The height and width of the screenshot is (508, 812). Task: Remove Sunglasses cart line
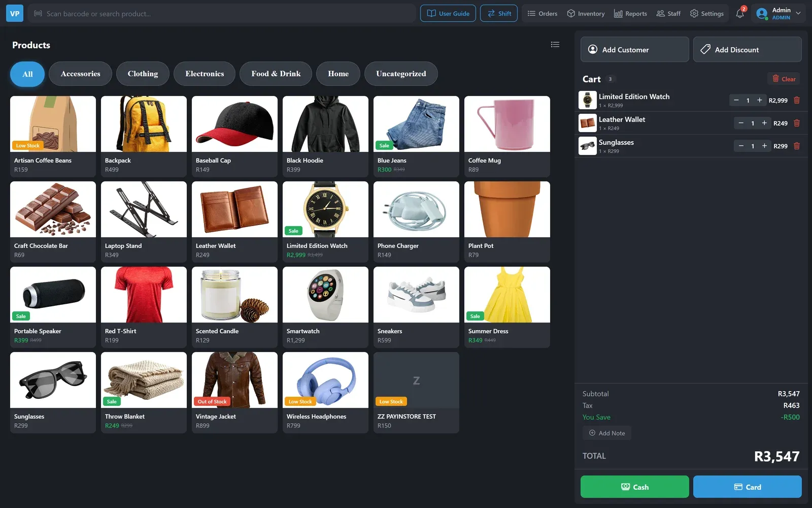click(797, 146)
